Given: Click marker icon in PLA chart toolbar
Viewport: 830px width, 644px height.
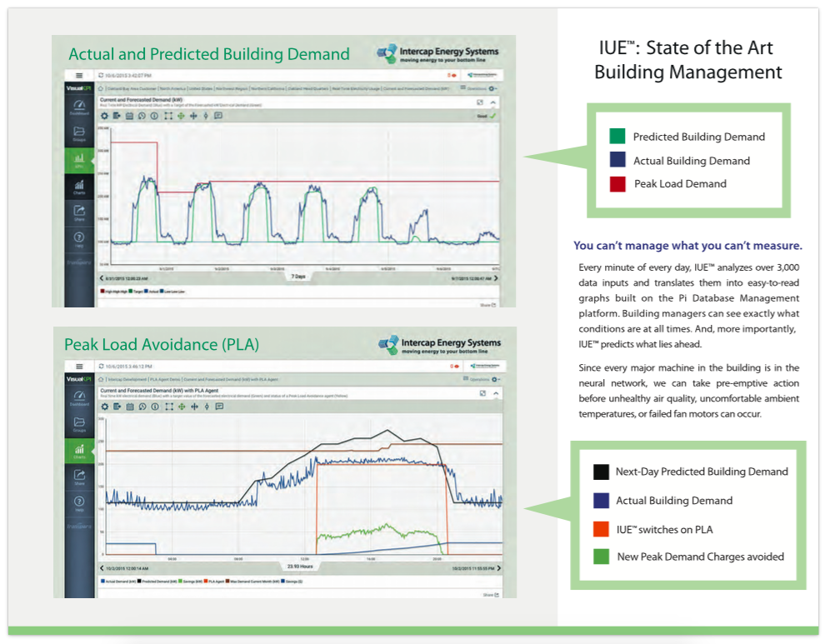Looking at the screenshot, I should coord(207,407).
